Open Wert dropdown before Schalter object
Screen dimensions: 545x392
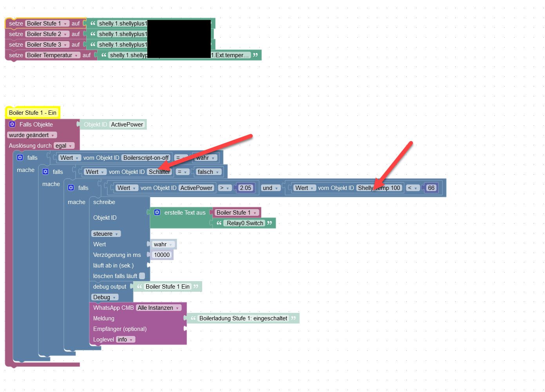pyautogui.click(x=95, y=172)
